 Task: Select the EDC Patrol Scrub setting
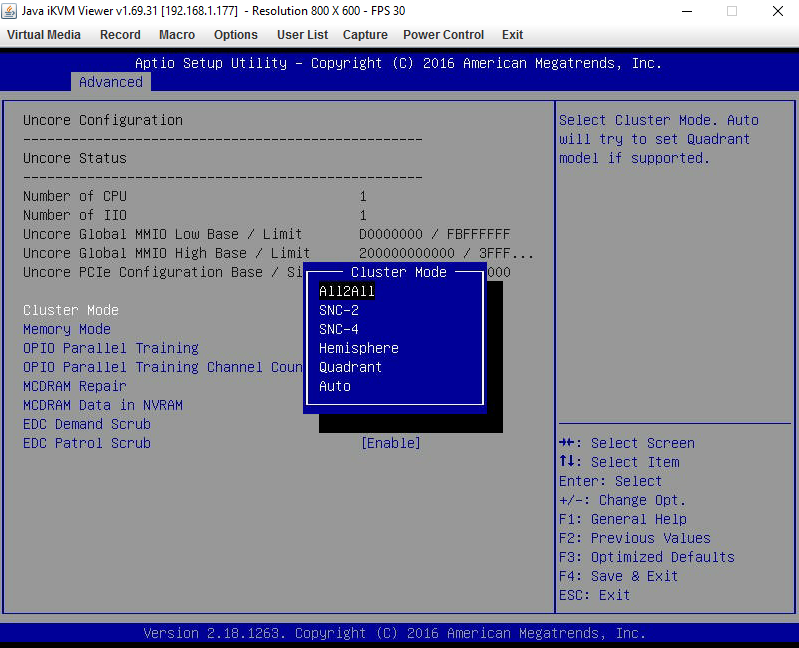coord(87,443)
